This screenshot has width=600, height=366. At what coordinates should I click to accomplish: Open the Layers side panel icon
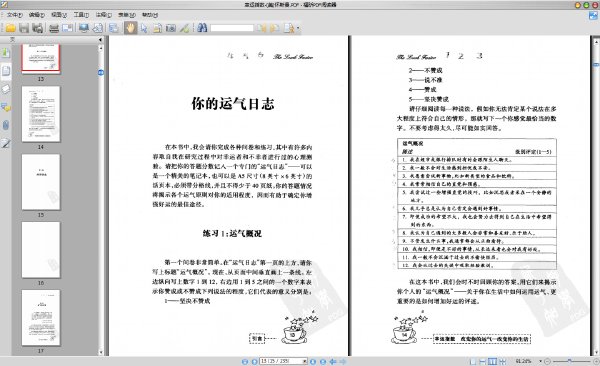pyautogui.click(x=6, y=89)
